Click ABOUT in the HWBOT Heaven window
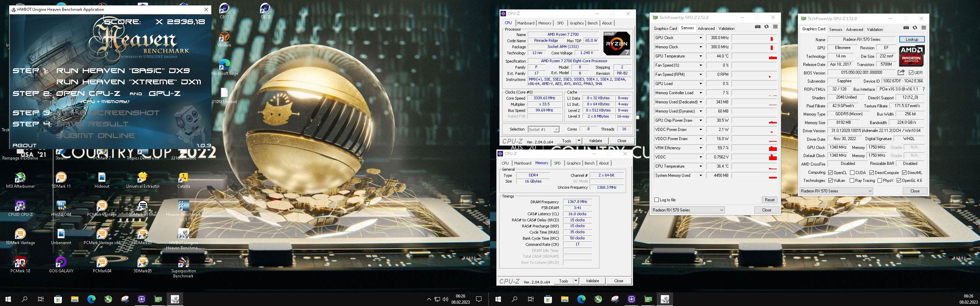The width and height of the screenshot is (980, 306). pos(25,145)
